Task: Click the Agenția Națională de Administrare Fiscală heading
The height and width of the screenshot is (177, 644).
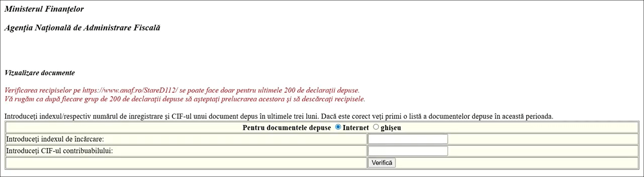Action: coord(82,28)
